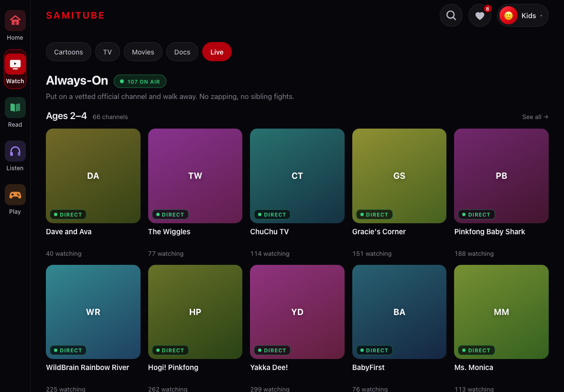Screen dimensions: 564x392
Task: Click the Dave and Ava title
Action: (69, 231)
